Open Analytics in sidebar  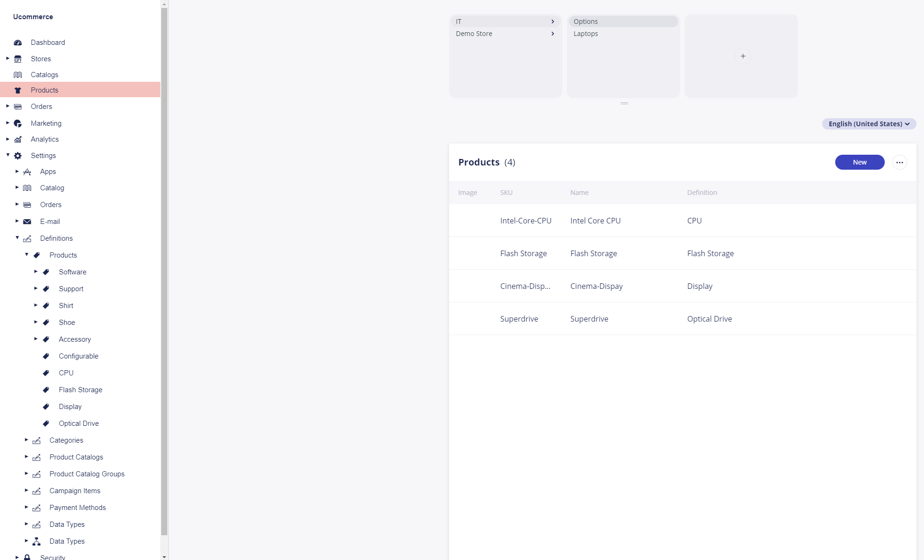(x=44, y=139)
